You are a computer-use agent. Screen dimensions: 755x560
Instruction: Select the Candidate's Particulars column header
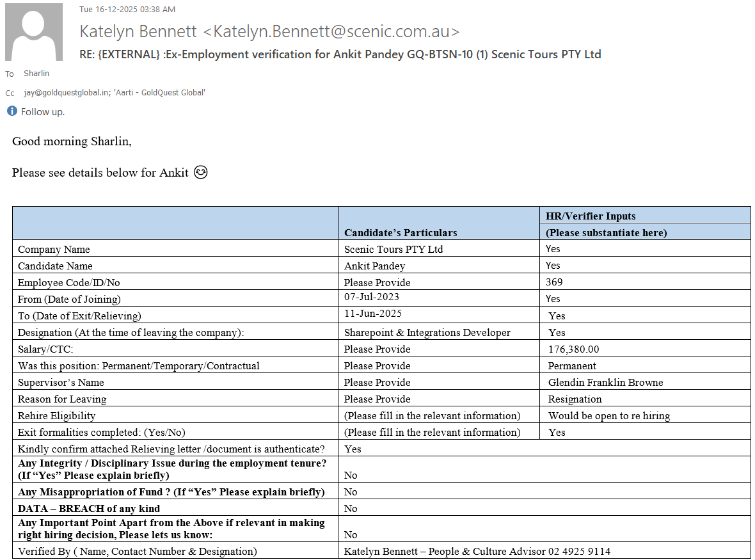click(401, 232)
